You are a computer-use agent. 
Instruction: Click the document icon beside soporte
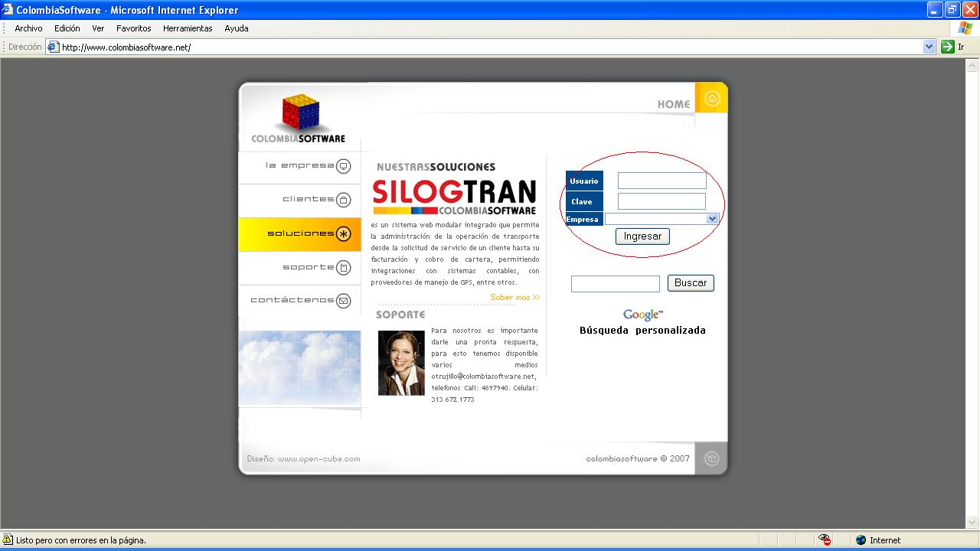click(x=344, y=268)
